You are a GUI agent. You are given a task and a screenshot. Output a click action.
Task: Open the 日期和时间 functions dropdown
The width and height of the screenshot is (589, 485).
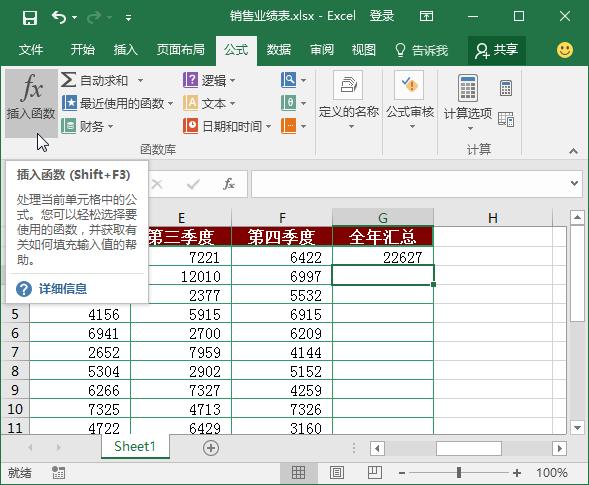pyautogui.click(x=227, y=126)
